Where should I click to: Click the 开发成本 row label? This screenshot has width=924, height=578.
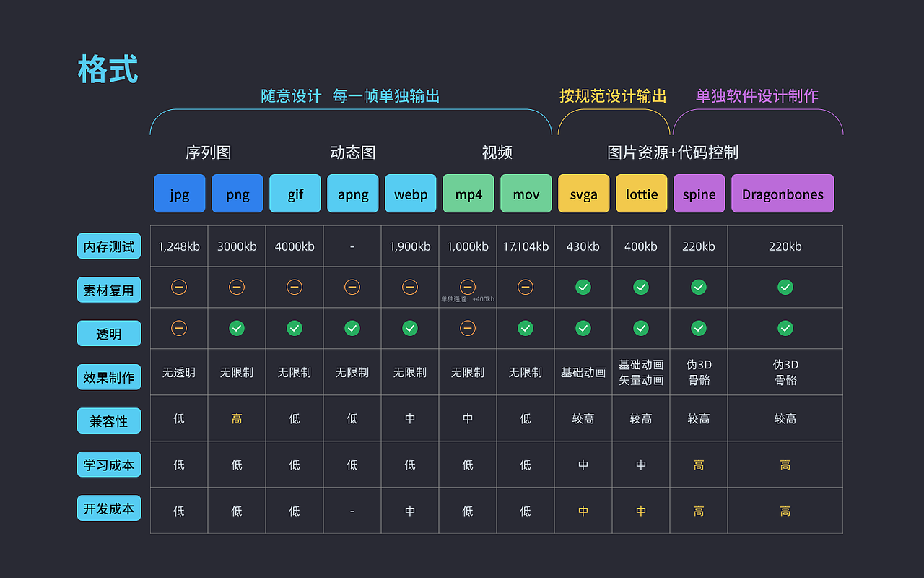tap(109, 508)
